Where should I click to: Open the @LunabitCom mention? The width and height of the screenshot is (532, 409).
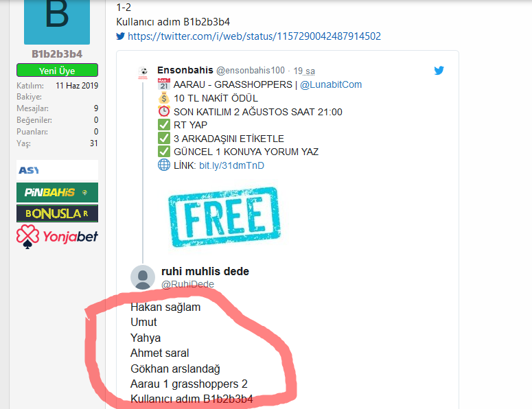coord(331,84)
